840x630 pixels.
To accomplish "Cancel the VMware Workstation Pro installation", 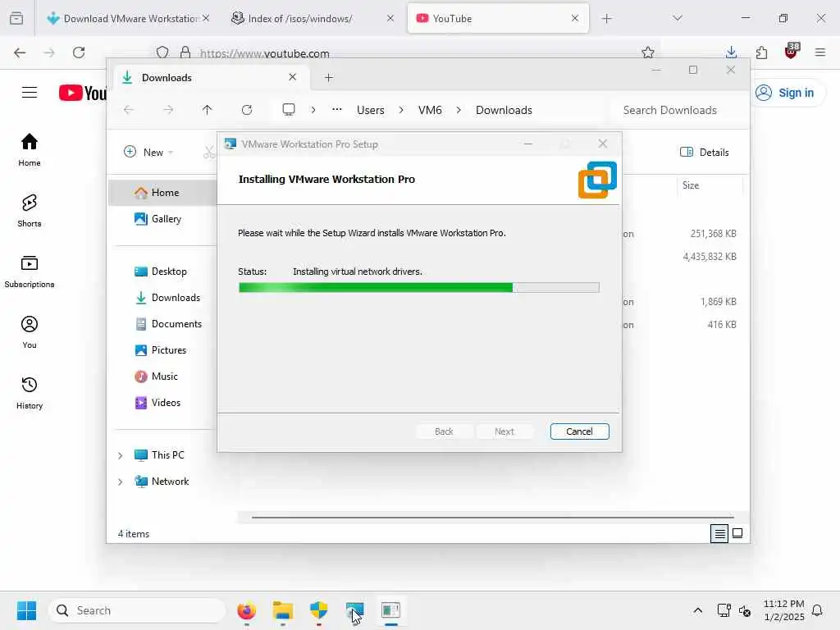I will click(x=579, y=431).
